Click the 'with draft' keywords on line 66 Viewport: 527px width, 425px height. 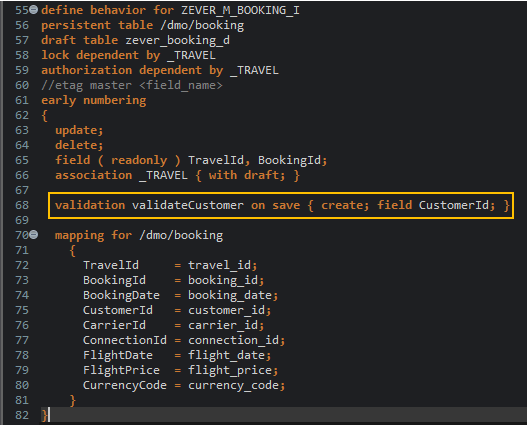(x=244, y=175)
